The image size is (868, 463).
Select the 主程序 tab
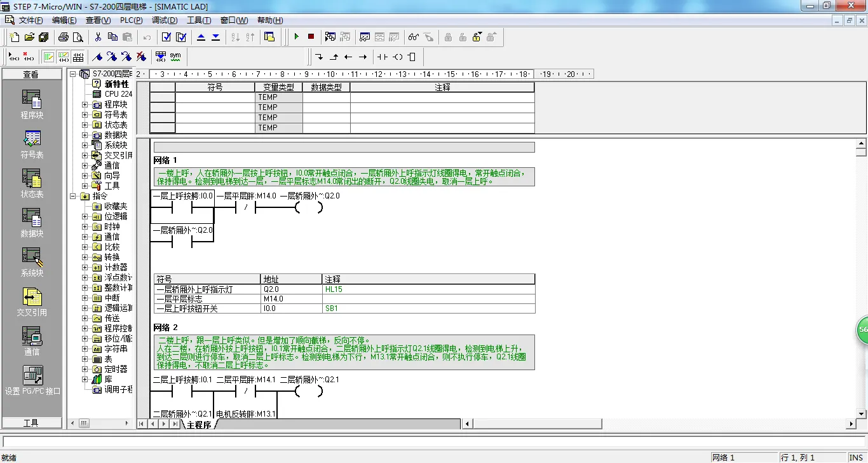click(x=199, y=424)
